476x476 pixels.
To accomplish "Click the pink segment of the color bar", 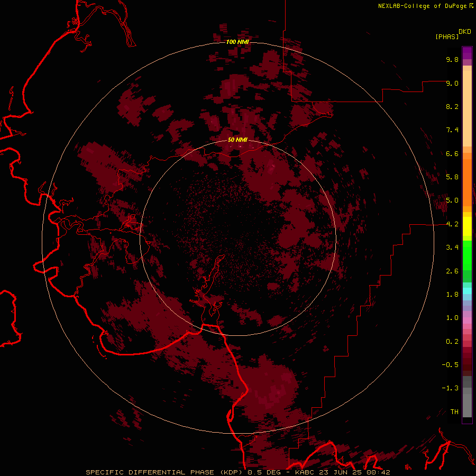I will [467, 321].
